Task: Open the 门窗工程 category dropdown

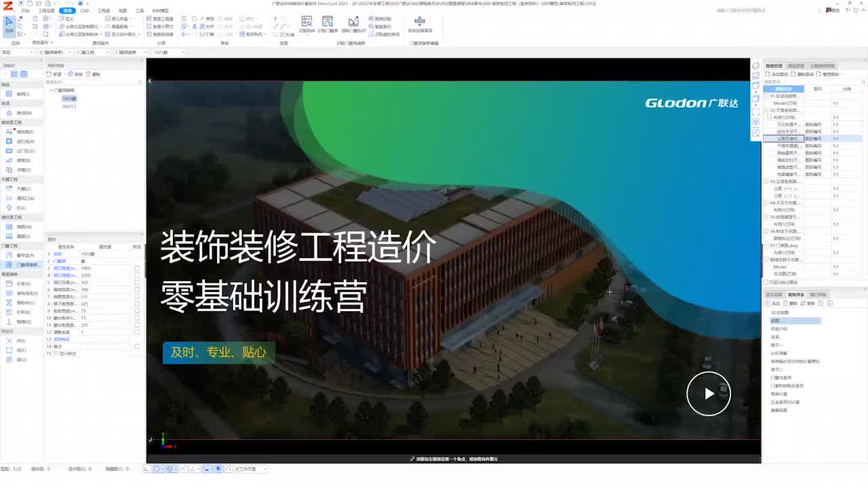Action: tap(93, 52)
